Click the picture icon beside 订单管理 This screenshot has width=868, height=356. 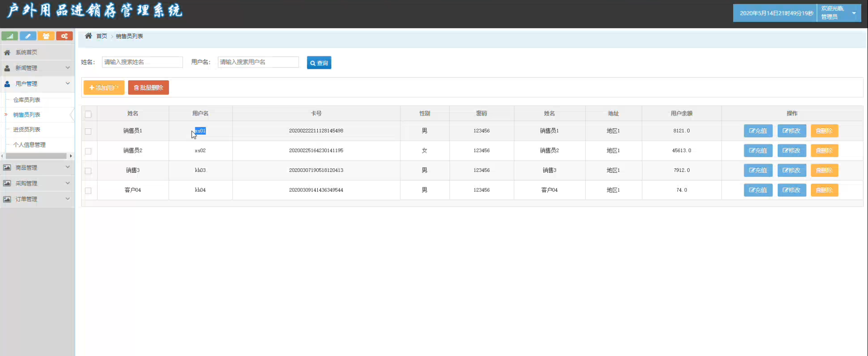click(7, 199)
